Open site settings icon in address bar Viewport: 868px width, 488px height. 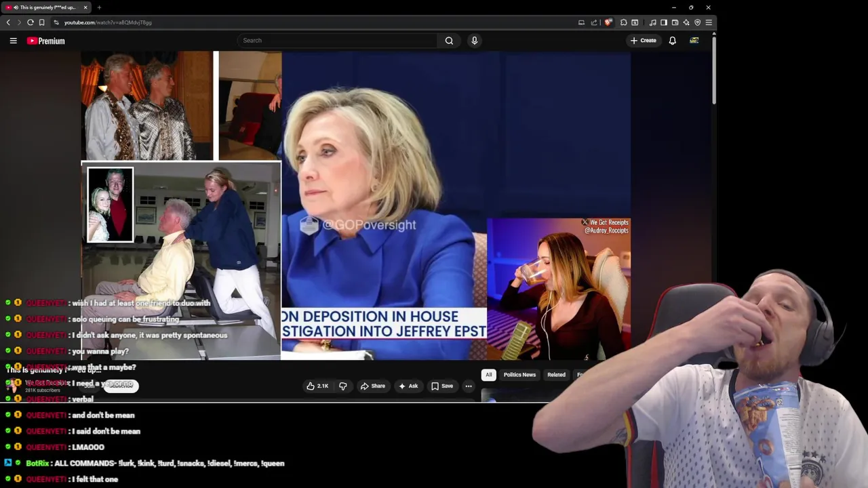coord(56,22)
